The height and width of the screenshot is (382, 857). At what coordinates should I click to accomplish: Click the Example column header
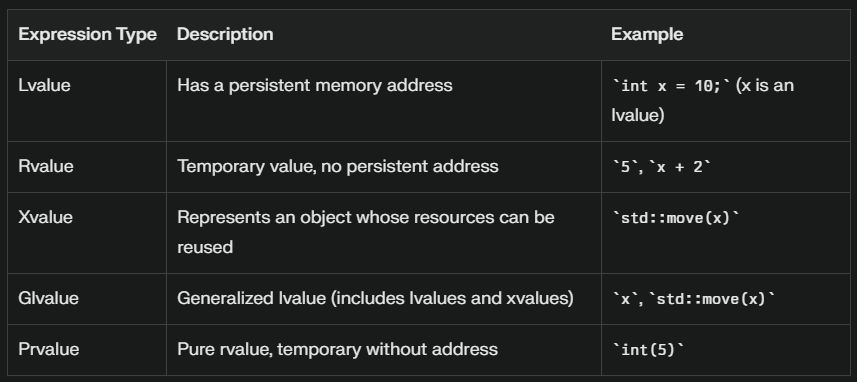point(647,34)
